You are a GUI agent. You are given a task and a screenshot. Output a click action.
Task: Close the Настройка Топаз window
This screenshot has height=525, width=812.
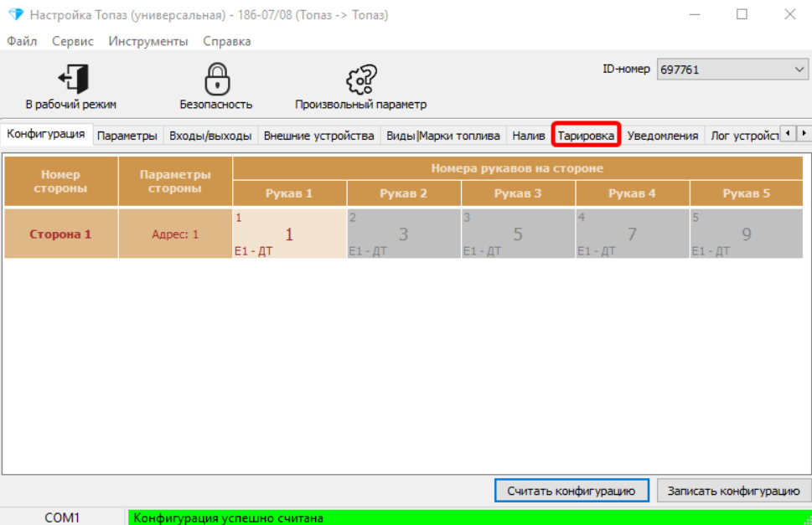pyautogui.click(x=789, y=14)
